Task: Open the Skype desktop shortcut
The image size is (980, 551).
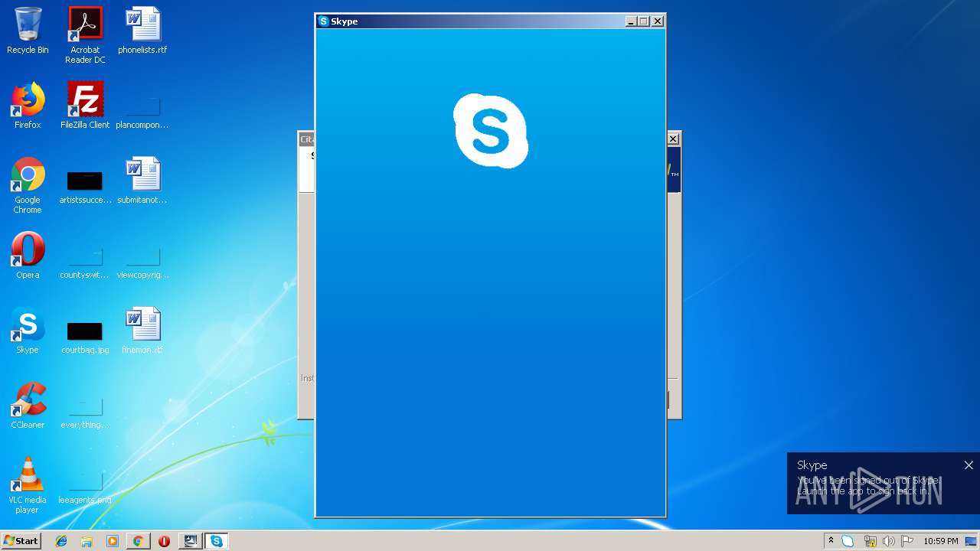Action: coord(28,331)
